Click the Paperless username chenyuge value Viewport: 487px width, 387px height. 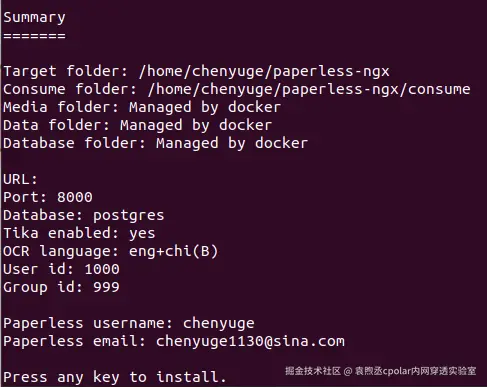coord(219,324)
